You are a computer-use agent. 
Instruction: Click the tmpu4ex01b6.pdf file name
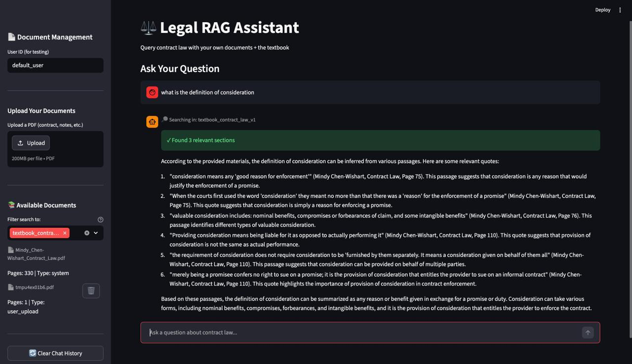35,287
